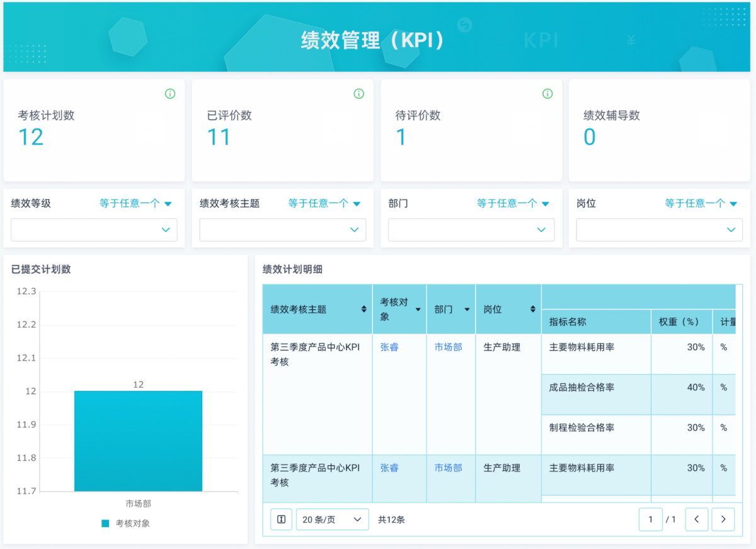The image size is (756, 549).
Task: Click 市场部 link in first table row
Action: [448, 347]
